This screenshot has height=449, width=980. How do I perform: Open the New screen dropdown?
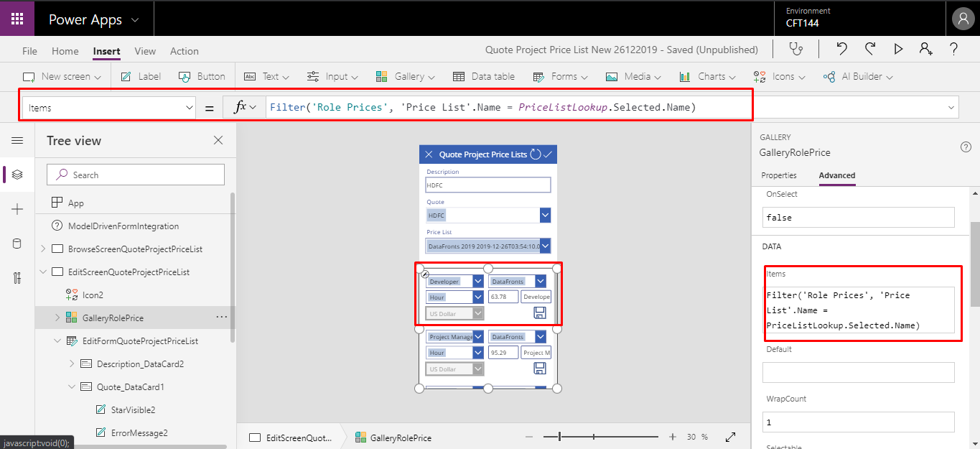62,76
